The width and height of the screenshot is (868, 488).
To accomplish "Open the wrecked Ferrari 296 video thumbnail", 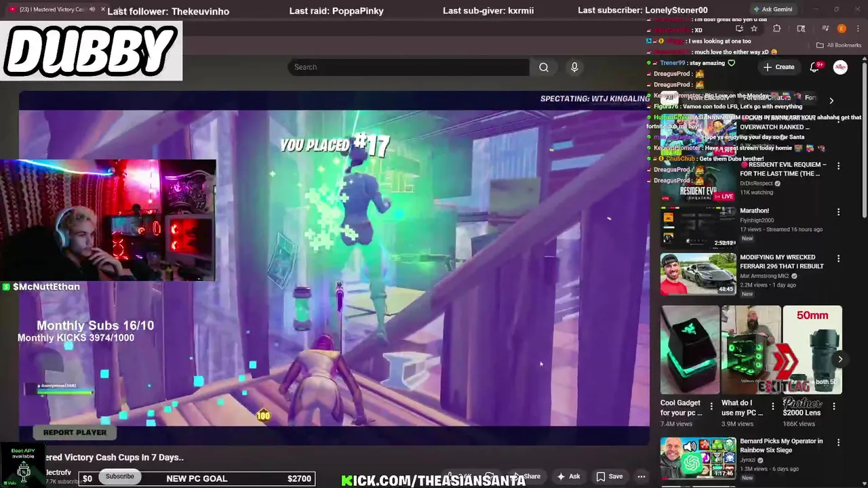I will [698, 274].
